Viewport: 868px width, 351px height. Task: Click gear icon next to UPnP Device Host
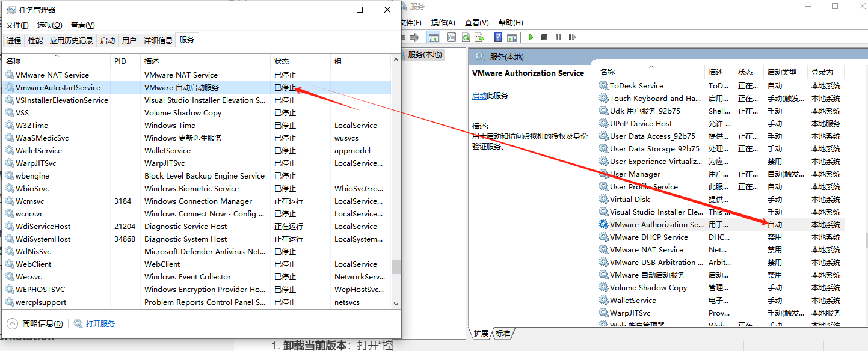point(604,124)
